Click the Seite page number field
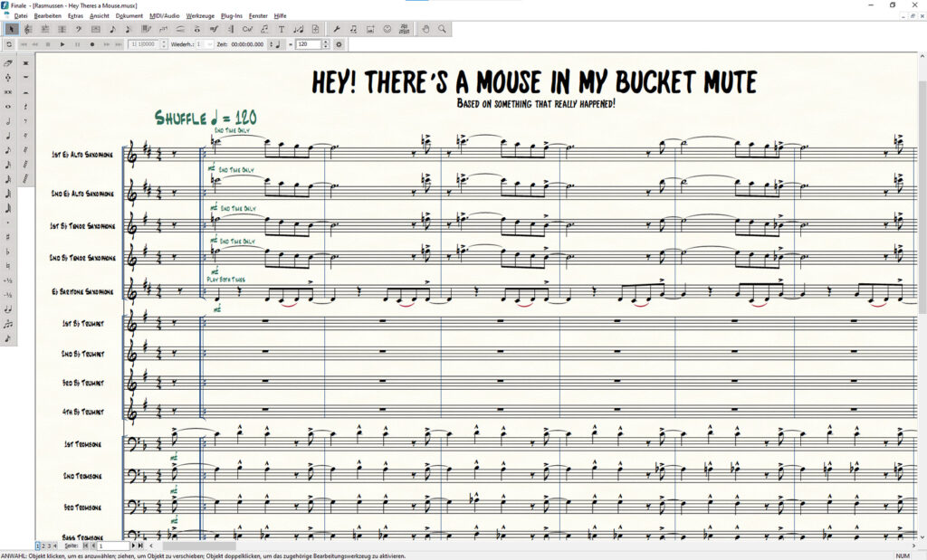This screenshot has height=560, width=927. pos(113,546)
